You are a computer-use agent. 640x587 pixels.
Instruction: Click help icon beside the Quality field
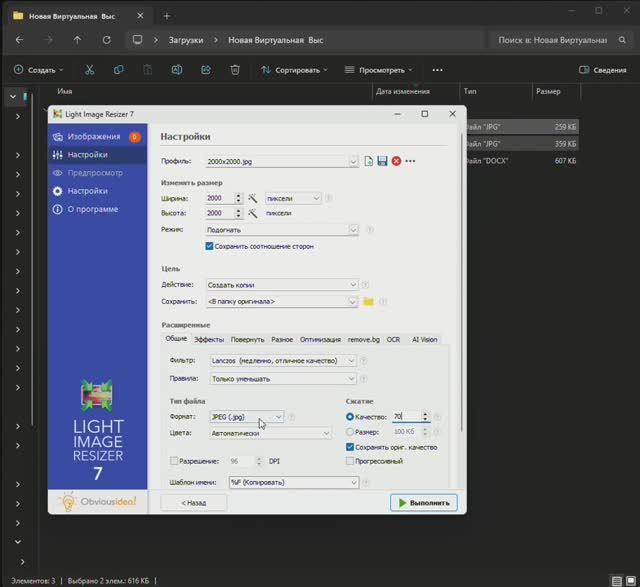coord(437,417)
